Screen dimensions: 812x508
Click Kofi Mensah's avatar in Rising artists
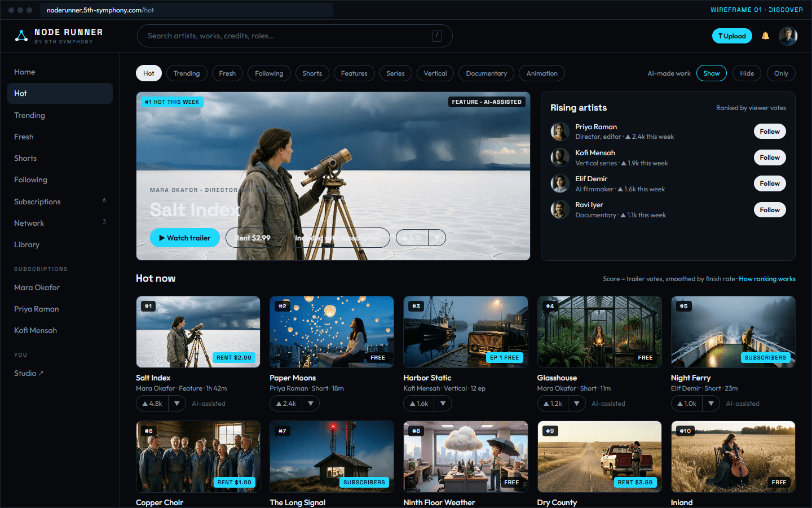[560, 157]
